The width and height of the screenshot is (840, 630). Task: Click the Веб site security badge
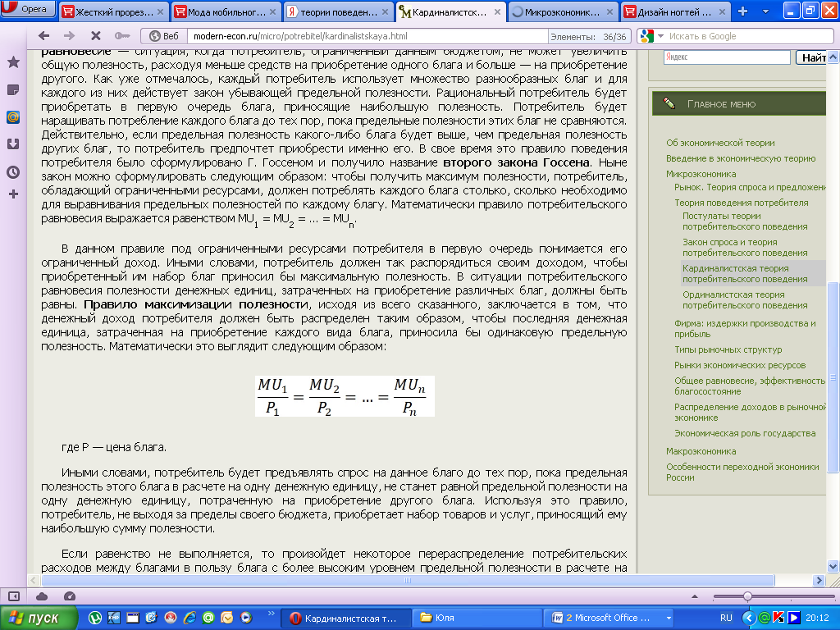coord(164,36)
